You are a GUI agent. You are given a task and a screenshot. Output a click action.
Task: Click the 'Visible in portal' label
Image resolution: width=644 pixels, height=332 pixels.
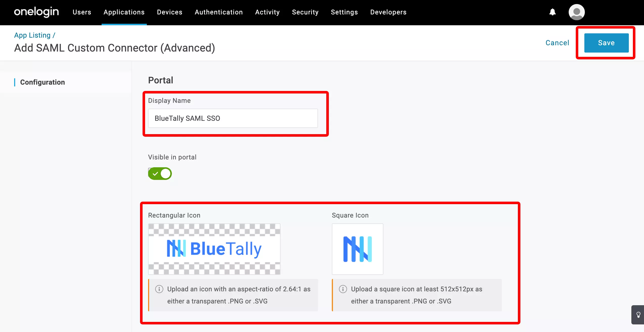[172, 157]
